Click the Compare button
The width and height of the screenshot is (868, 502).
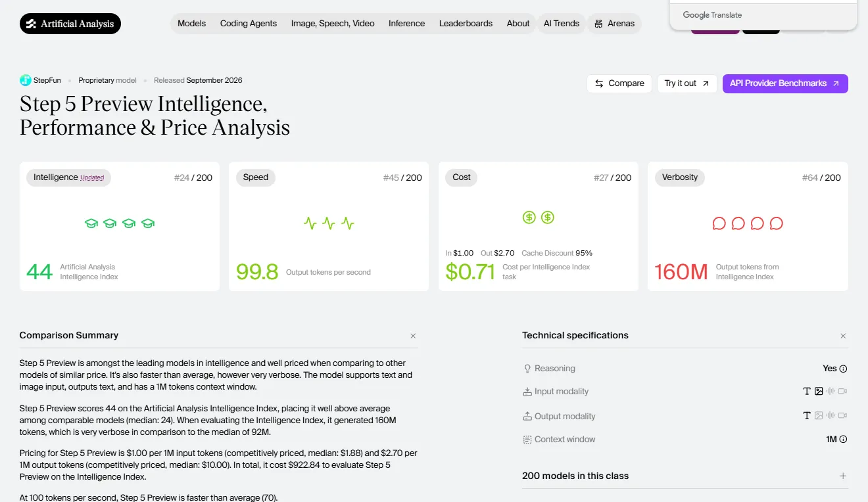619,83
